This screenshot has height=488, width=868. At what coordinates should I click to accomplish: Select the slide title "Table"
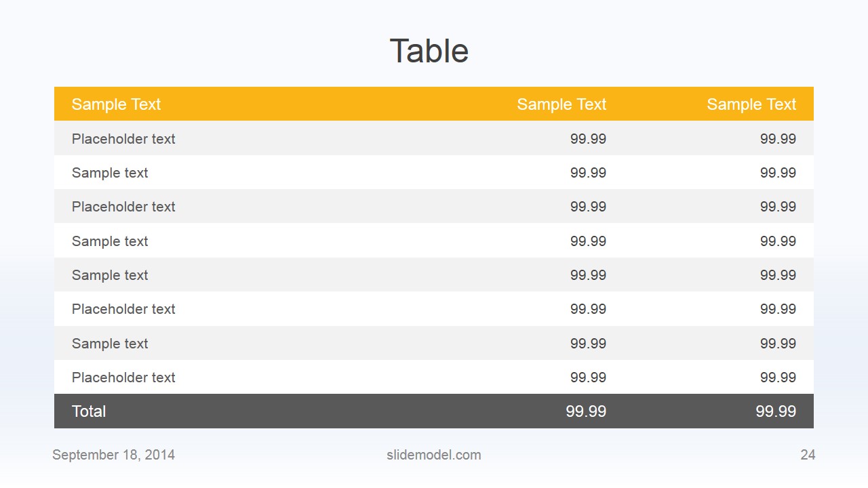pos(429,52)
